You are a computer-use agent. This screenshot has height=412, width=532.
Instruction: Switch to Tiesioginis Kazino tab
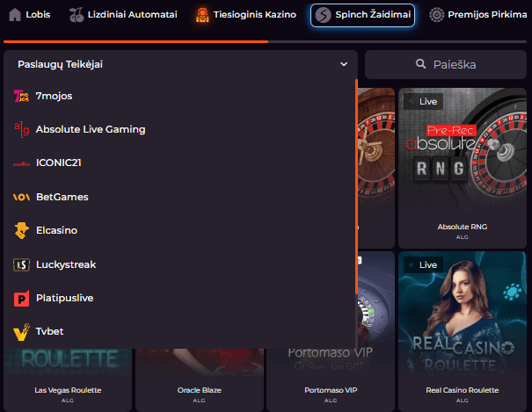[245, 15]
